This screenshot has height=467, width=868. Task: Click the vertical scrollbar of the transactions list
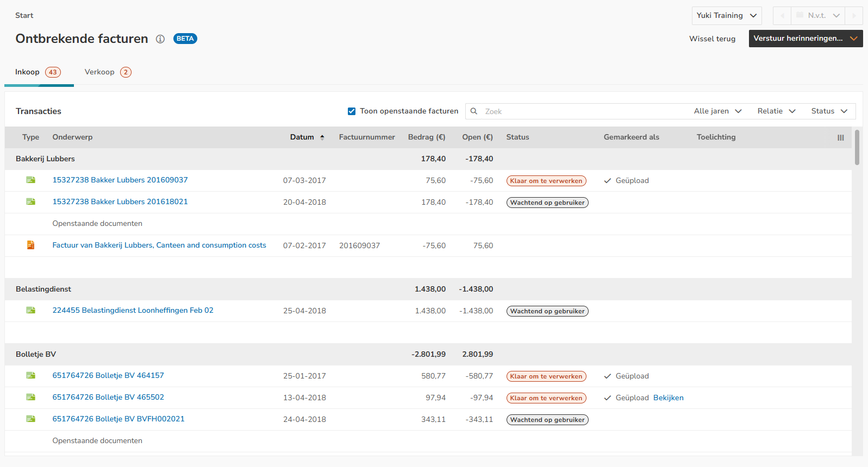point(857,147)
